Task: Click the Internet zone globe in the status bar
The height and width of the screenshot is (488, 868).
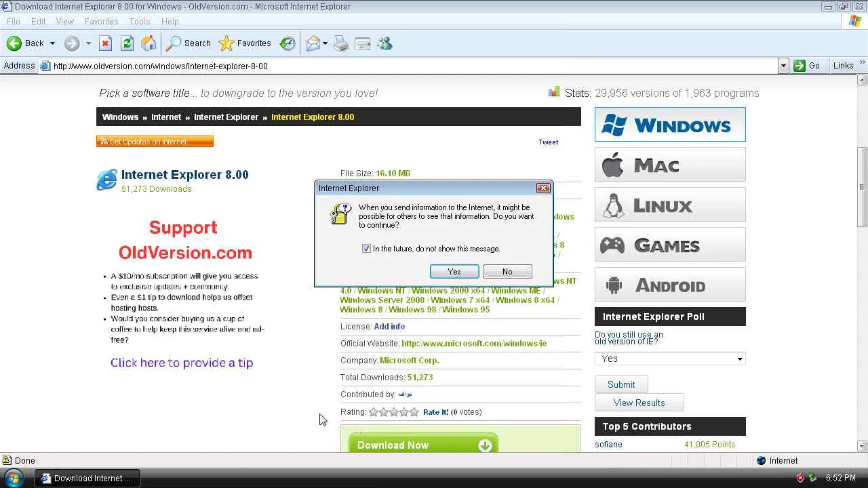Action: point(761,461)
